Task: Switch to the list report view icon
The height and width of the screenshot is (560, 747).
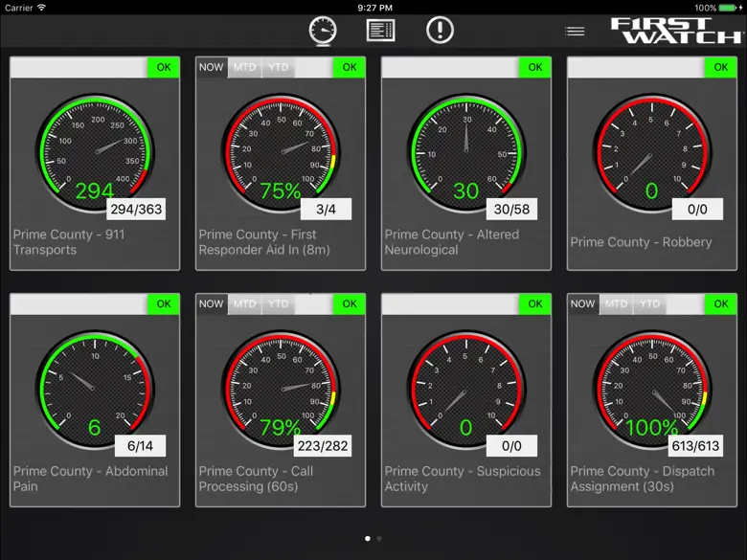Action: point(380,31)
